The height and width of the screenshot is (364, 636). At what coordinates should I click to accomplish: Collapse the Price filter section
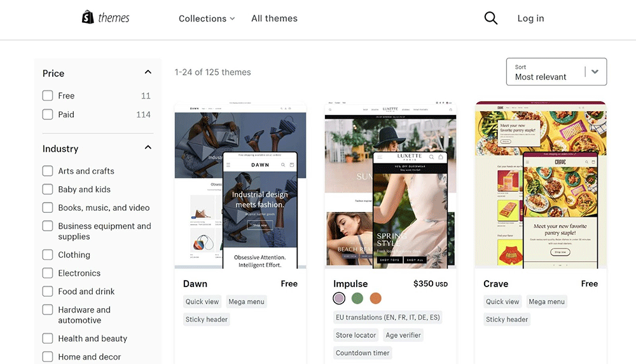point(148,72)
